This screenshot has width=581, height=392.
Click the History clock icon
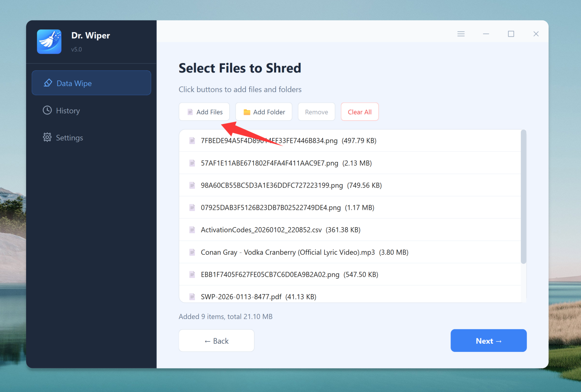pyautogui.click(x=47, y=110)
